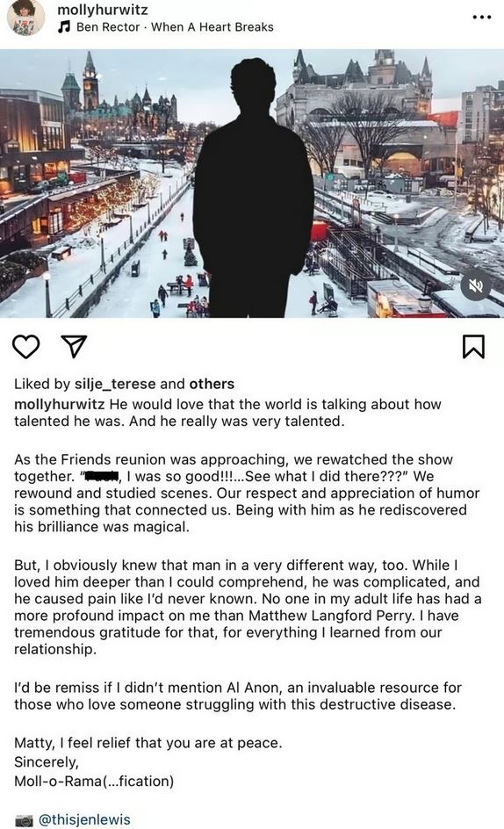This screenshot has width=504, height=829.
Task: Show the list of others who liked
Action: click(212, 384)
